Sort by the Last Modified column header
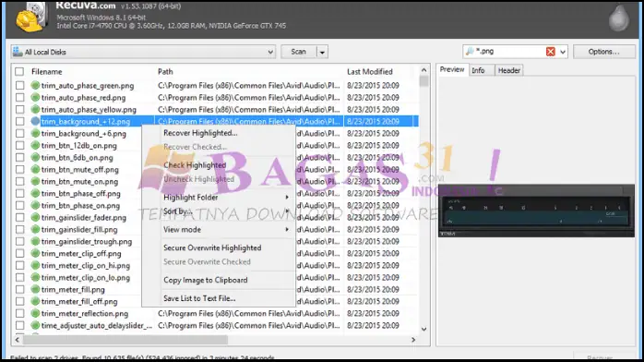 tap(370, 71)
